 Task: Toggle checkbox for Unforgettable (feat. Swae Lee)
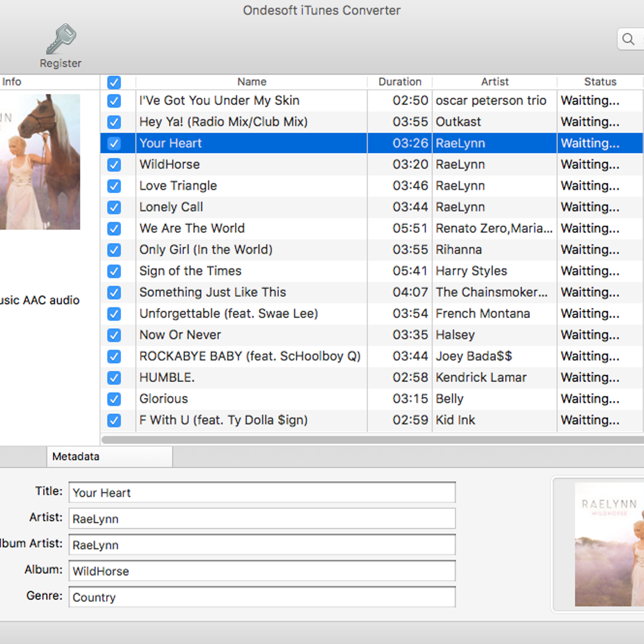pos(114,314)
